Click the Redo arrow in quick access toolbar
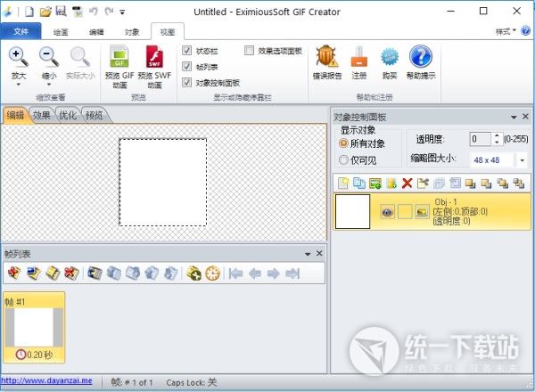 109,12
